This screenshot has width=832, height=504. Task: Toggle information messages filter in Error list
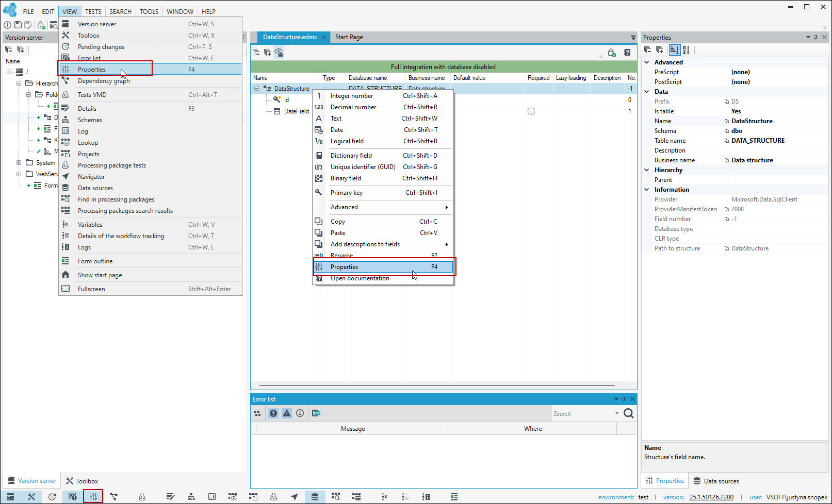tap(300, 413)
